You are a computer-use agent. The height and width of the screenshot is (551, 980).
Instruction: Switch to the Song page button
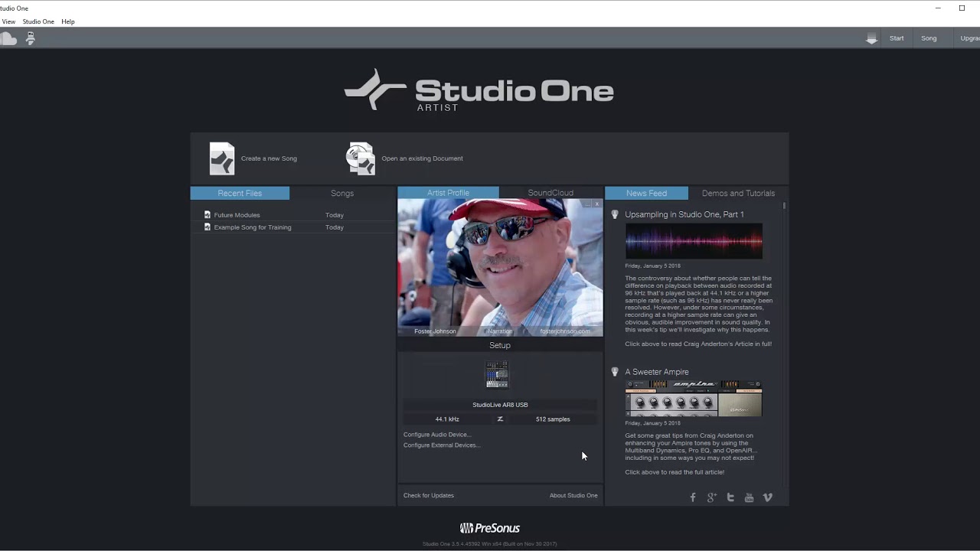929,38
